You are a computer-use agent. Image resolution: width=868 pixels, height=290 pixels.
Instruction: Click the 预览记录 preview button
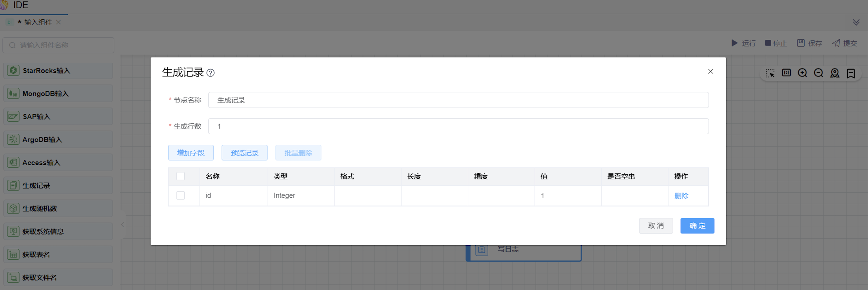click(244, 153)
